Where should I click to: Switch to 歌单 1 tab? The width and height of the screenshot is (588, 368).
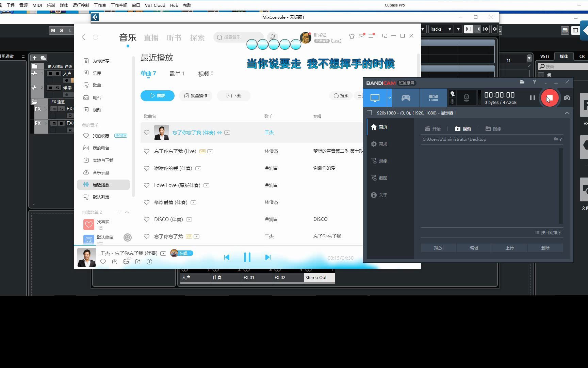coord(177,74)
